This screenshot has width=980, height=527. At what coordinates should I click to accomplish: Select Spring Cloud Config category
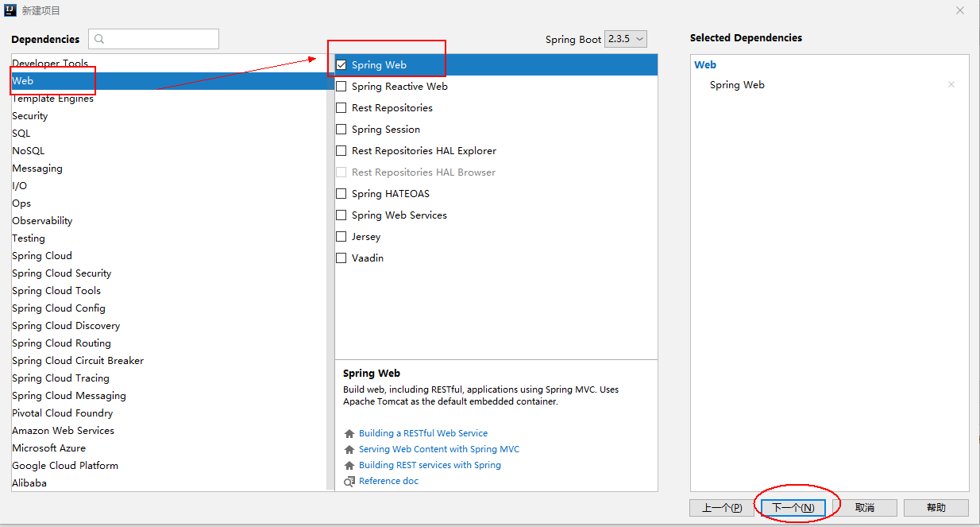point(168,308)
